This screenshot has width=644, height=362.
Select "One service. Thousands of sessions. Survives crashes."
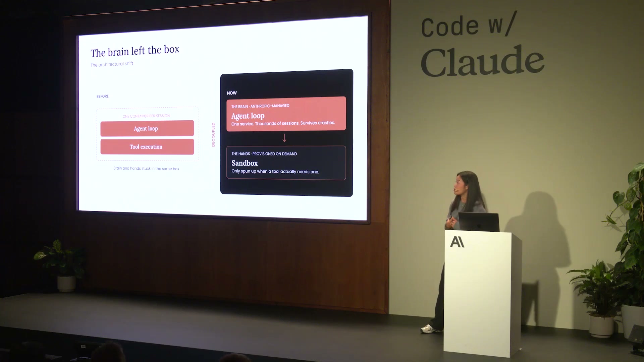coord(283,123)
